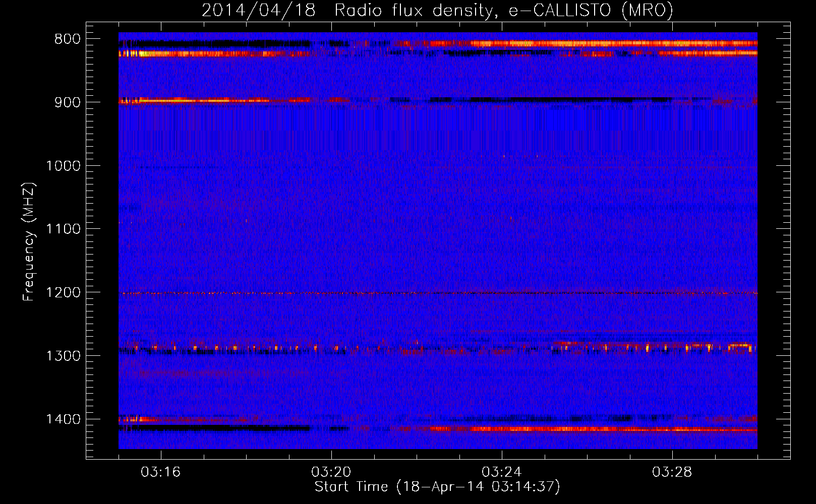This screenshot has width=816, height=504.
Task: Click the plot title 'Radio flux density, e-CALLISTO (MRO)'
Action: [x=503, y=10]
